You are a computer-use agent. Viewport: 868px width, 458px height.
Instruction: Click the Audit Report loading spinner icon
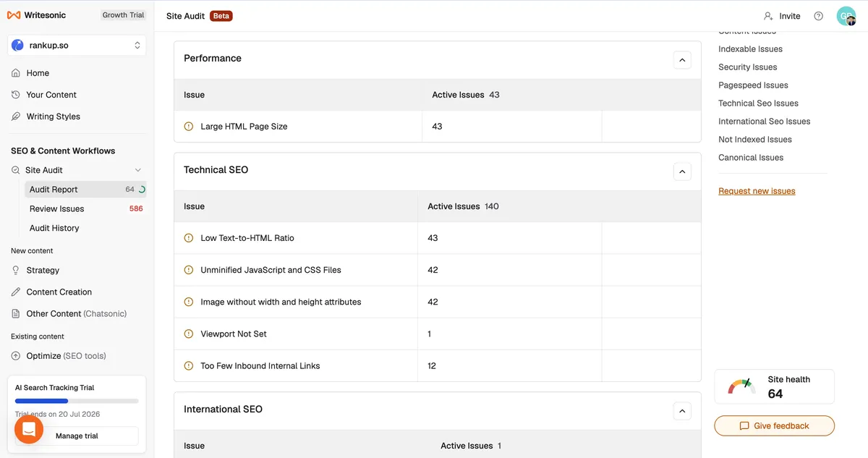pos(142,190)
